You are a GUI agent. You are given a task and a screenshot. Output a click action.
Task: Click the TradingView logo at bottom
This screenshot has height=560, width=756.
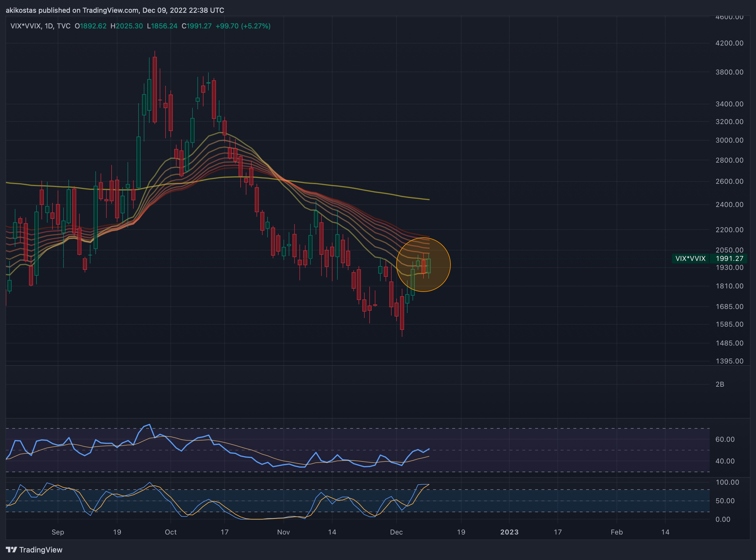(34, 550)
